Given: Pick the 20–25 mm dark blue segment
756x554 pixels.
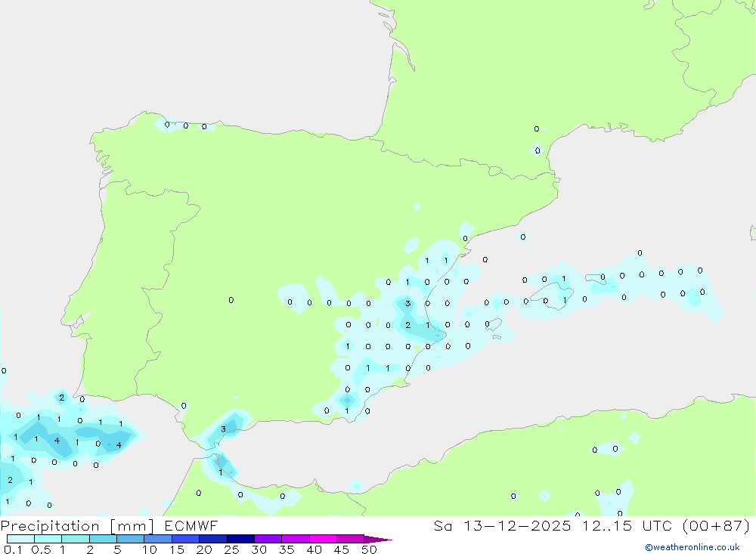Looking at the screenshot, I should (x=213, y=539).
